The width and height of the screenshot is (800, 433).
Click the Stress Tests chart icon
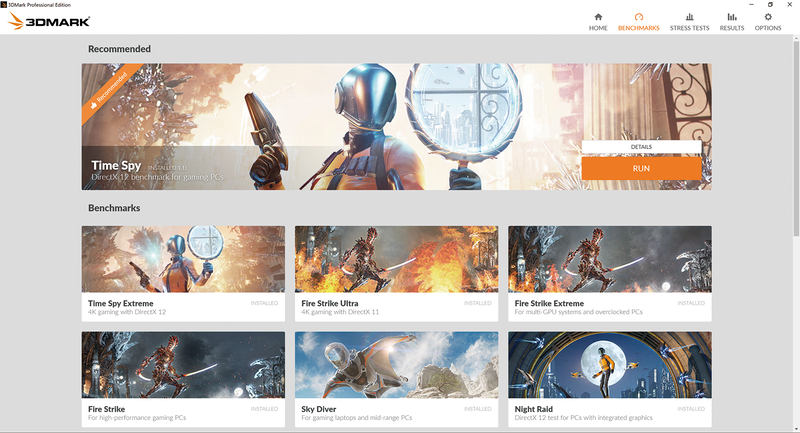[689, 17]
